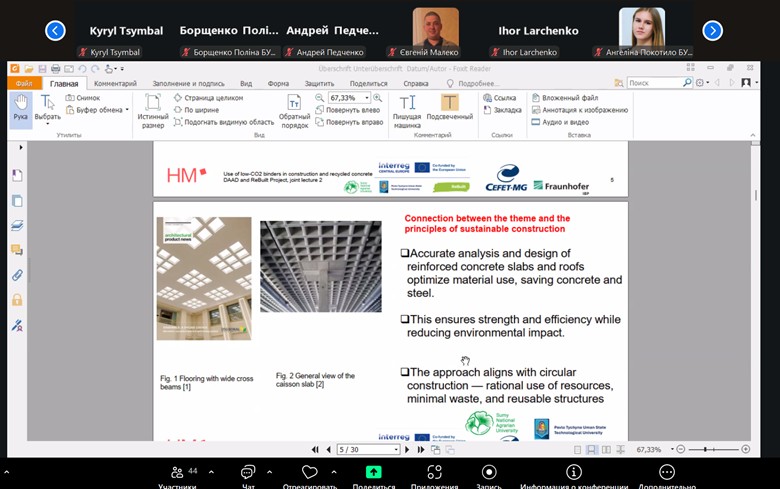780x489 pixels.
Task: Expand the left navigation panel arrow
Action: (20, 147)
